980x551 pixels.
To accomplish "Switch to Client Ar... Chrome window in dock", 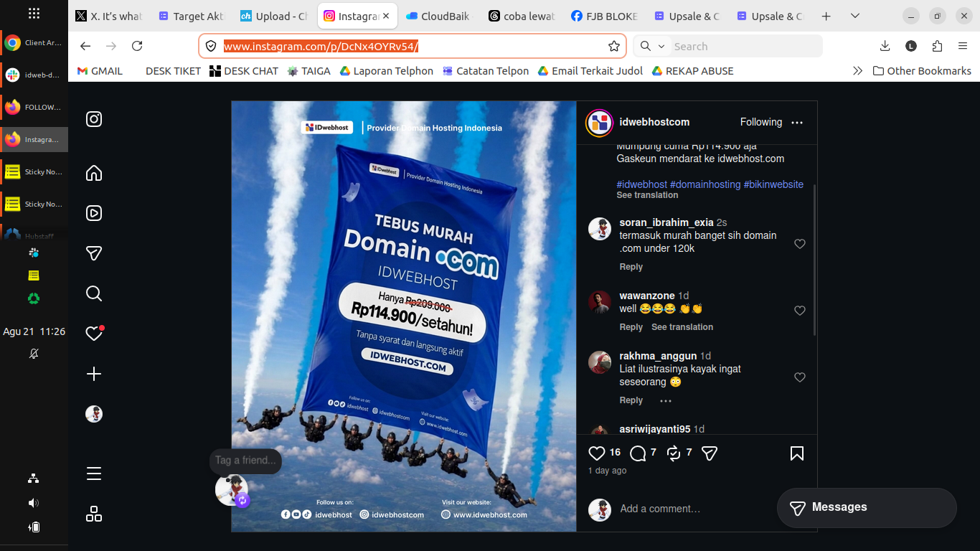I will point(34,43).
